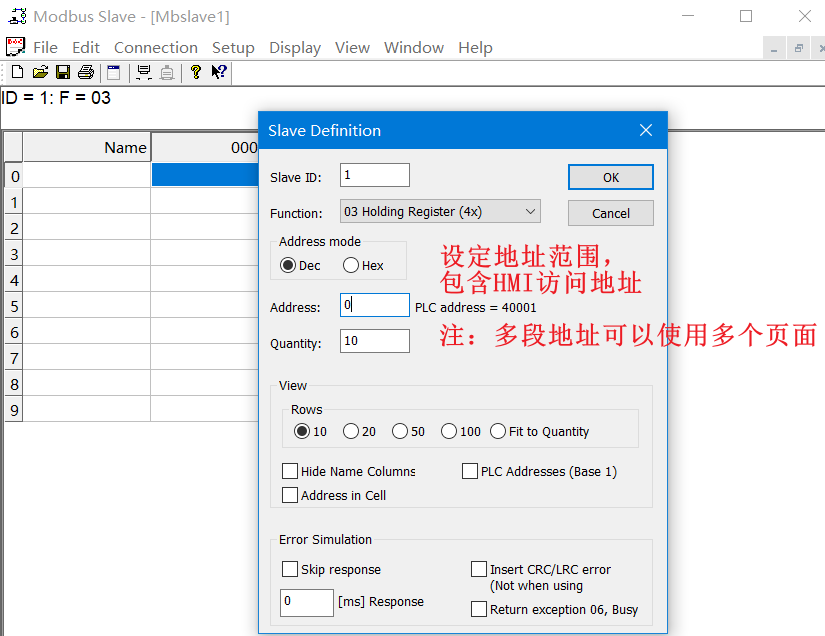Click row header 3 in the table
Image resolution: width=825 pixels, height=636 pixels.
coord(14,254)
